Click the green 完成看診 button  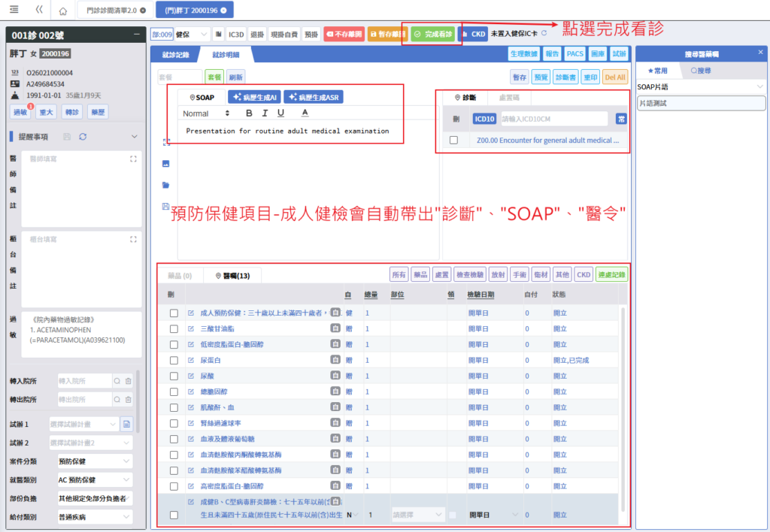tap(432, 34)
